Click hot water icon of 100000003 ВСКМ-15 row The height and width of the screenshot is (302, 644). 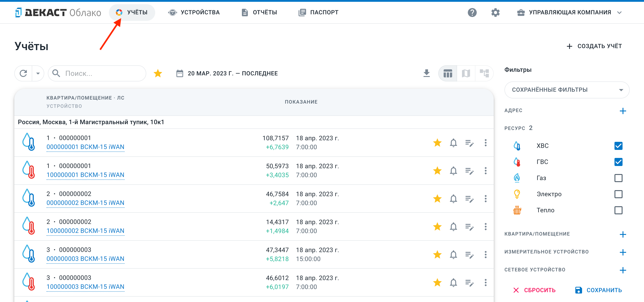click(29, 282)
